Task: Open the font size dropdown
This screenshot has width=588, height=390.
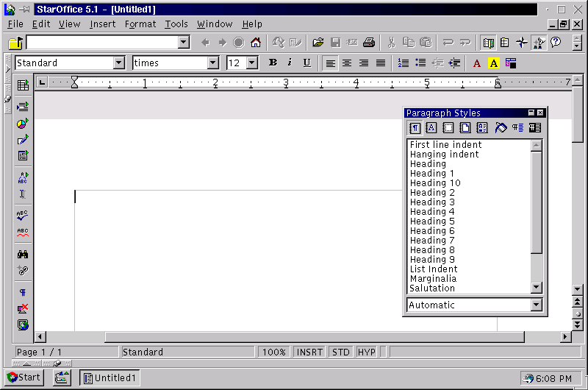Action: 252,63
